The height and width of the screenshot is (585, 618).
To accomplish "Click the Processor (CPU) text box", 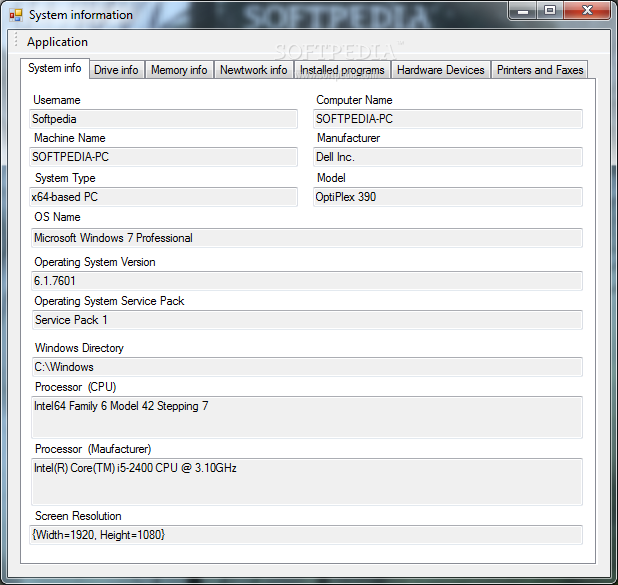I will click(x=307, y=417).
